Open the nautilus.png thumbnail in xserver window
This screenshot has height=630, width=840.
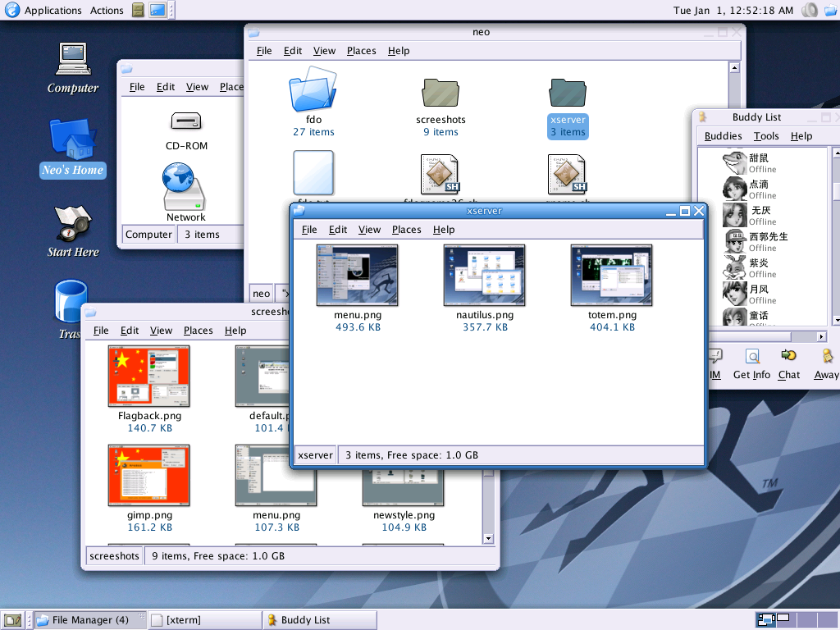(484, 276)
